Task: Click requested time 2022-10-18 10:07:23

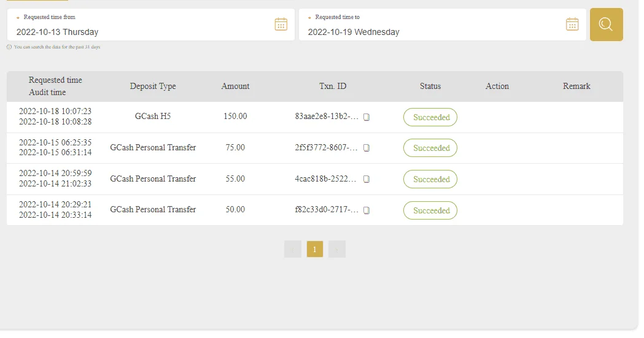Action: click(x=55, y=111)
